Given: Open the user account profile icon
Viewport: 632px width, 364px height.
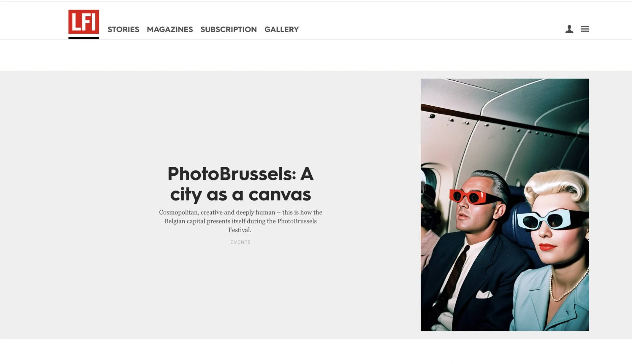Looking at the screenshot, I should click(569, 29).
